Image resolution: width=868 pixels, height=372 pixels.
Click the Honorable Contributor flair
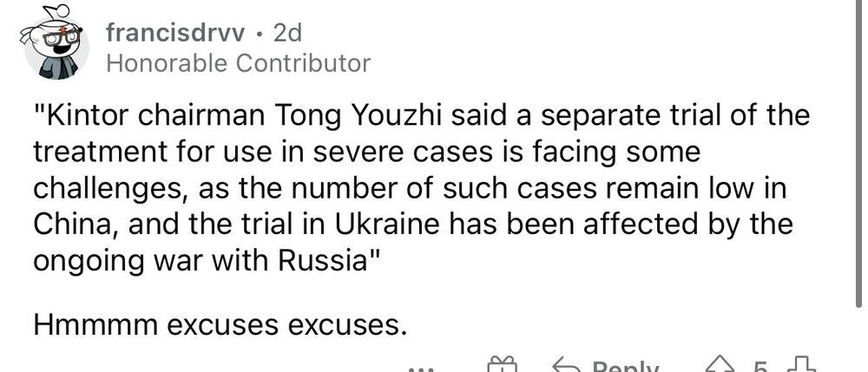[x=237, y=63]
